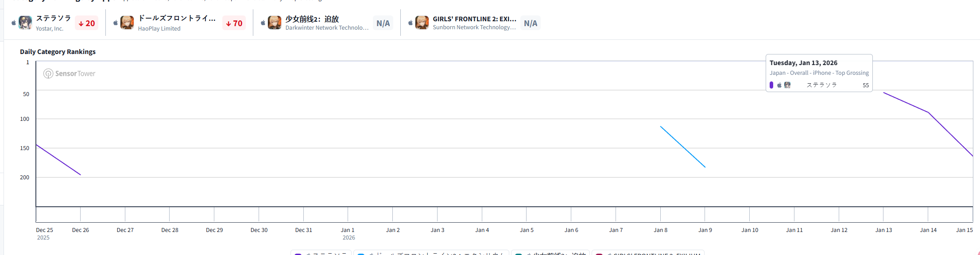The height and width of the screenshot is (255, 980).
Task: Click the rank 50 y-axis label
Action: [26, 94]
